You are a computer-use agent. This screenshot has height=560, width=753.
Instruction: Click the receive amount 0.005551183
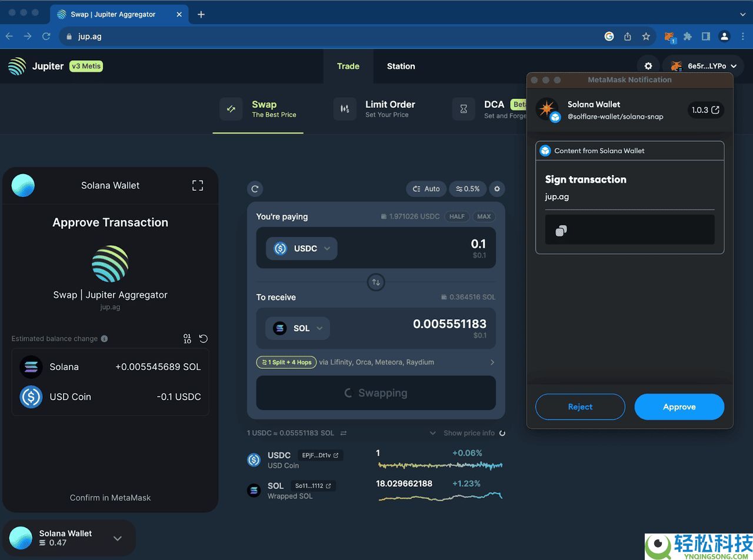coord(449,324)
